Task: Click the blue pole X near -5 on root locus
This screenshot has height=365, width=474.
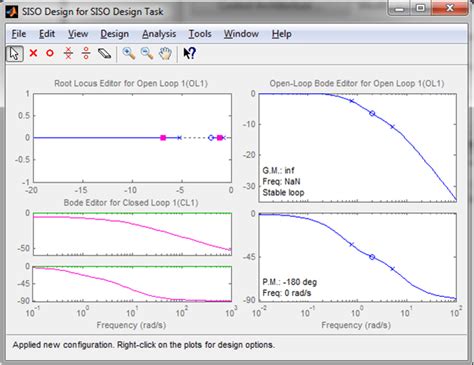Action: point(179,138)
